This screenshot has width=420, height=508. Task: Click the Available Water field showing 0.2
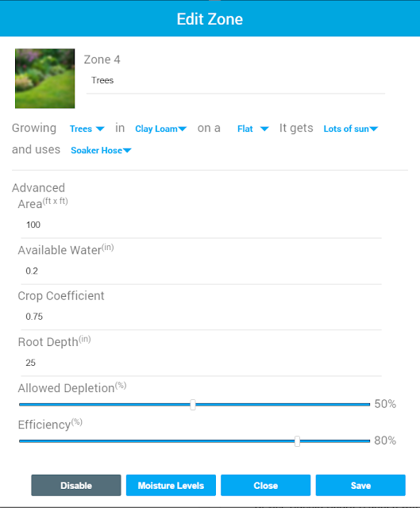(x=201, y=271)
